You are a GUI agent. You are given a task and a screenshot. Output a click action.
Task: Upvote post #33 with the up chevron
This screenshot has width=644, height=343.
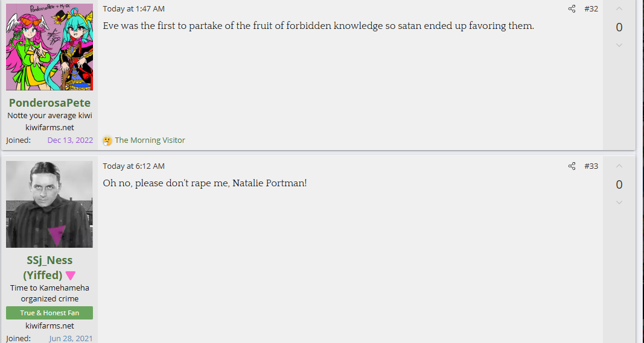(619, 166)
